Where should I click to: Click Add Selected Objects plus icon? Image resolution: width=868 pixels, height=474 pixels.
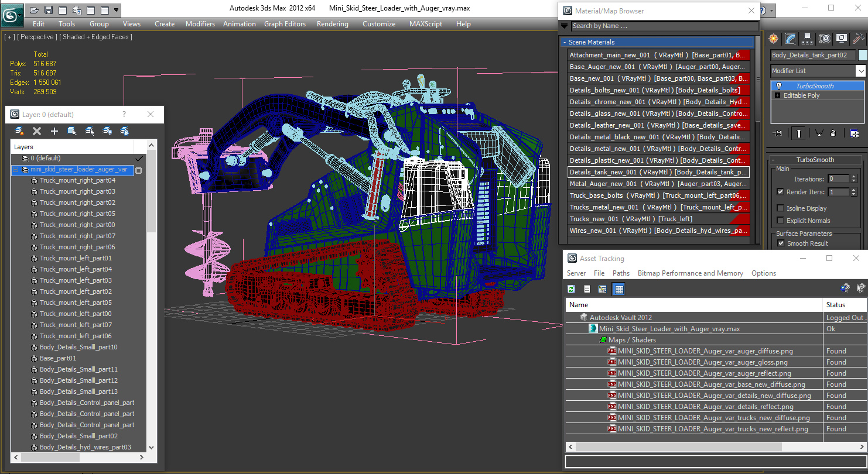pyautogui.click(x=54, y=131)
